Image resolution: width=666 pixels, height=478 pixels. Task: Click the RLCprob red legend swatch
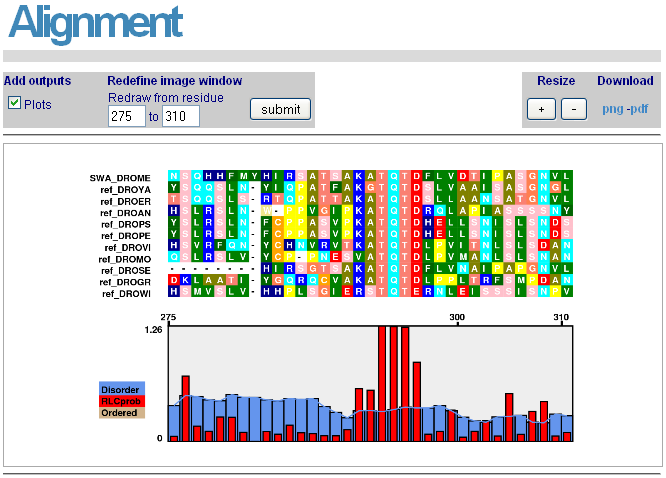[x=122, y=401]
